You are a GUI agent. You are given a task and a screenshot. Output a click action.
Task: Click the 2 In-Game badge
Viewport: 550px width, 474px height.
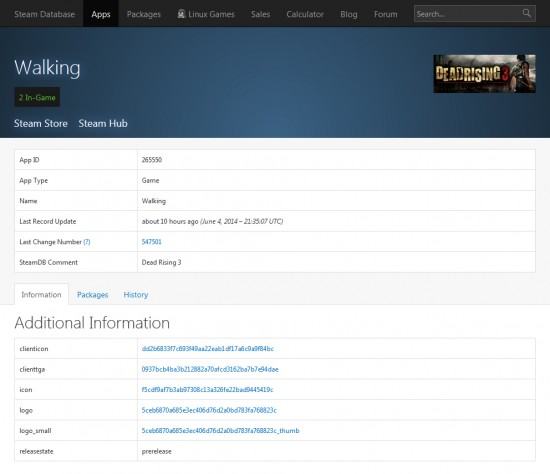[x=37, y=97]
